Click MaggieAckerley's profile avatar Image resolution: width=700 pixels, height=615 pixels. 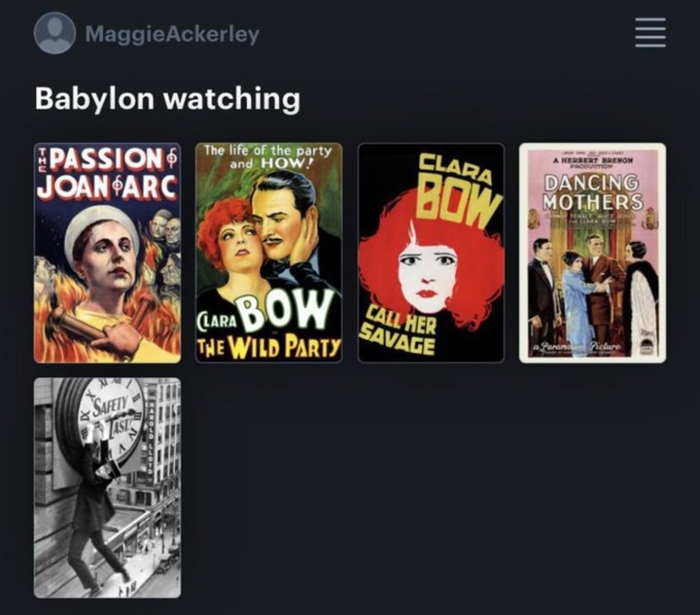(54, 33)
